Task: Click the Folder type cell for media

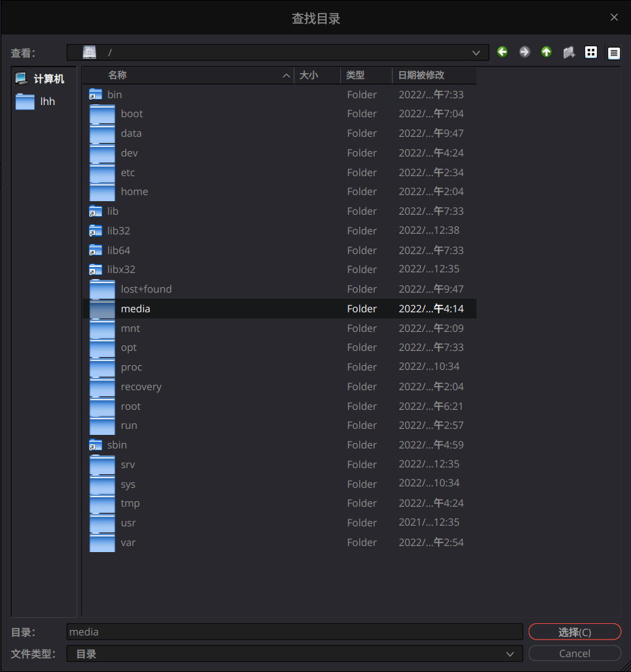Action: [x=362, y=309]
